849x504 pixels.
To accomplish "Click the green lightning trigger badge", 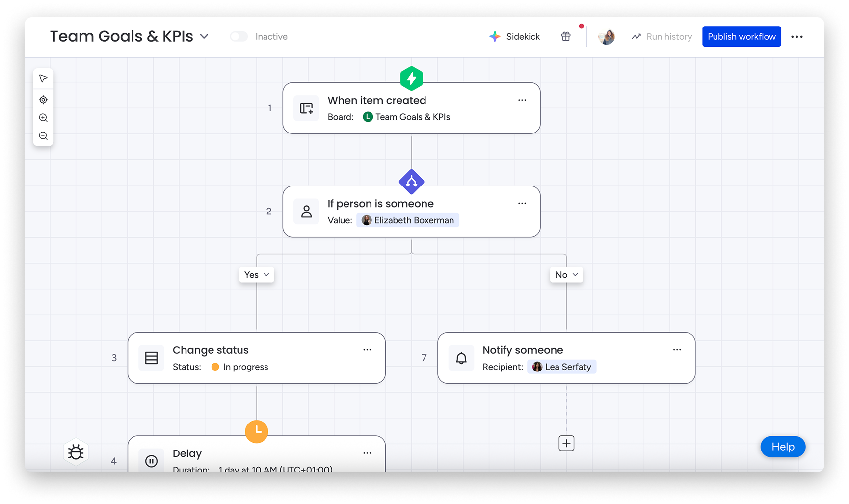I will click(x=411, y=79).
